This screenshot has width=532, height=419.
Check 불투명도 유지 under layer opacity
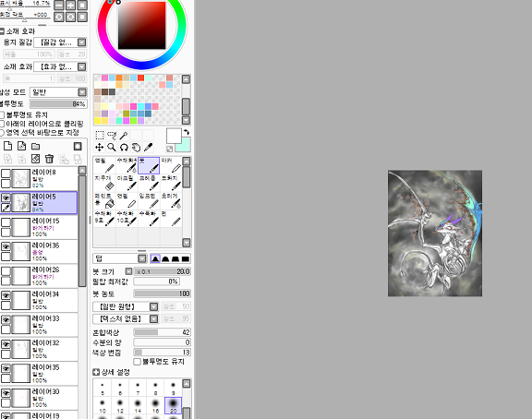point(2,115)
